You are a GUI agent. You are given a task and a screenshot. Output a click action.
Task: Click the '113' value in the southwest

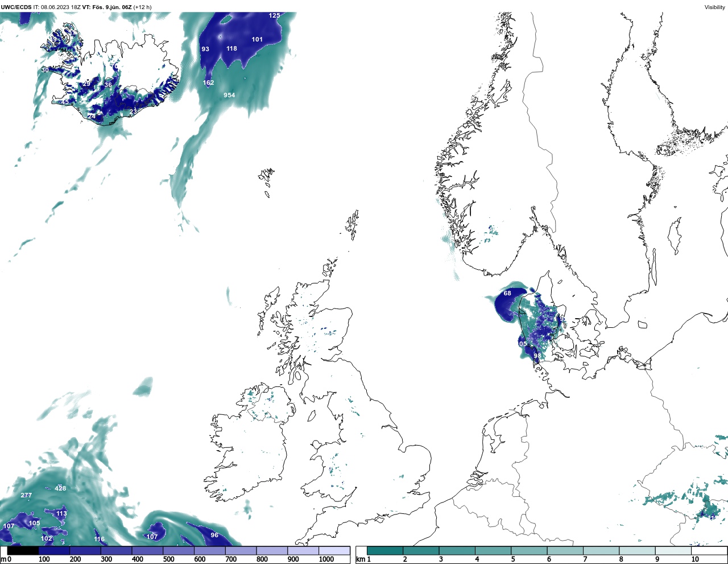click(x=61, y=513)
